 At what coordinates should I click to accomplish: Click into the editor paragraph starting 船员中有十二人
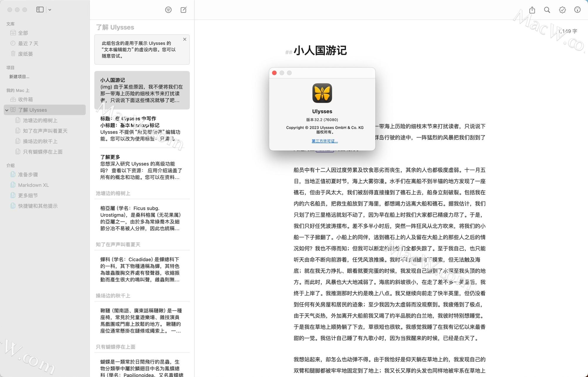pos(390,254)
